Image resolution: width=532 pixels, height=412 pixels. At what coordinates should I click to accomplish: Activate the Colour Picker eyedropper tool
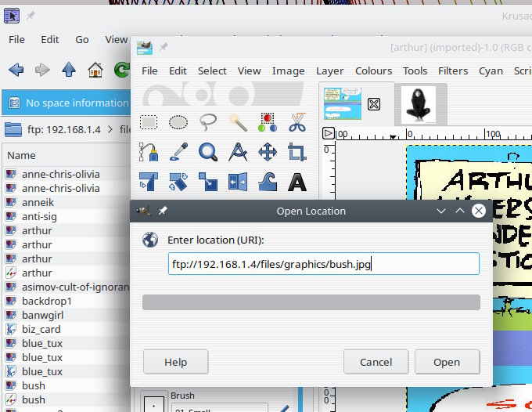[x=178, y=152]
